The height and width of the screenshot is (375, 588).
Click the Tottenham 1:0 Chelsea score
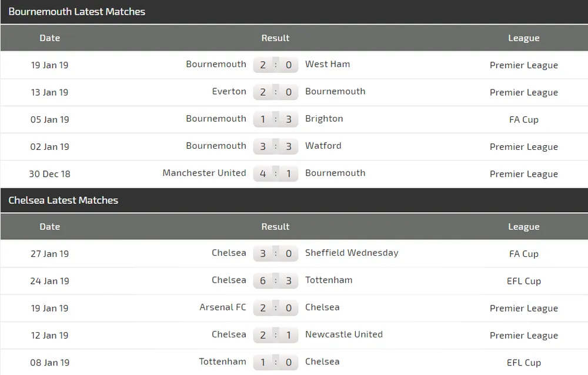pos(276,362)
